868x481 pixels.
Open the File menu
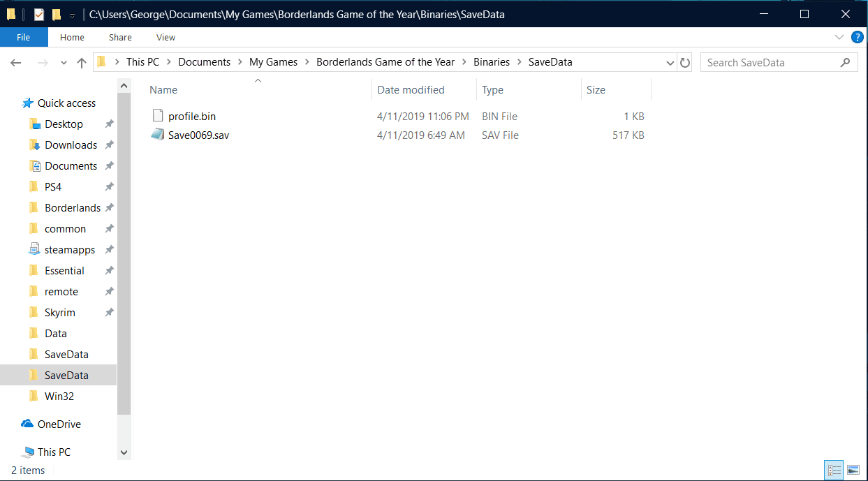pos(24,37)
